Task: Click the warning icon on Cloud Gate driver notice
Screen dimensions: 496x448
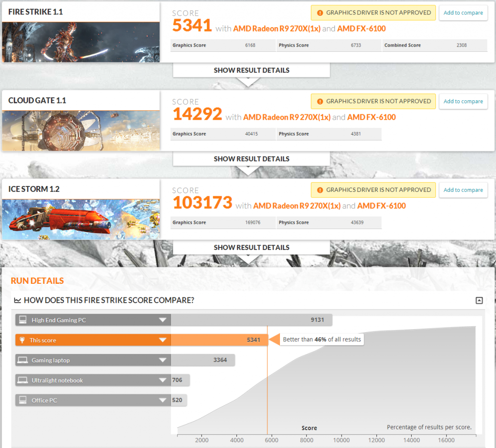Action: (320, 102)
